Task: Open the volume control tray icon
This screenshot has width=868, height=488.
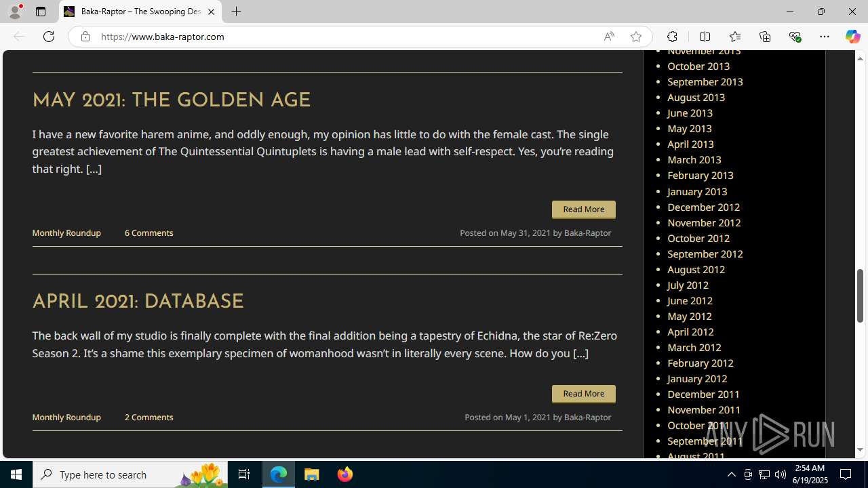Action: [781, 474]
